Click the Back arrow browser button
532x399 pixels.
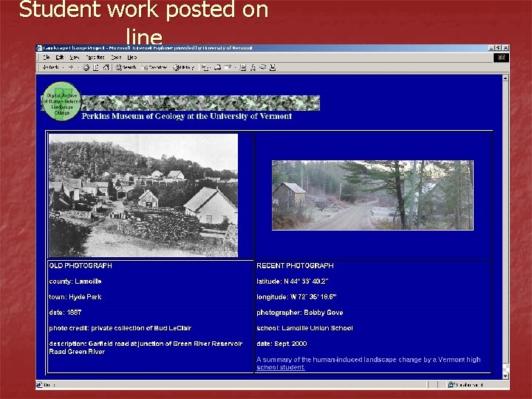coord(50,67)
